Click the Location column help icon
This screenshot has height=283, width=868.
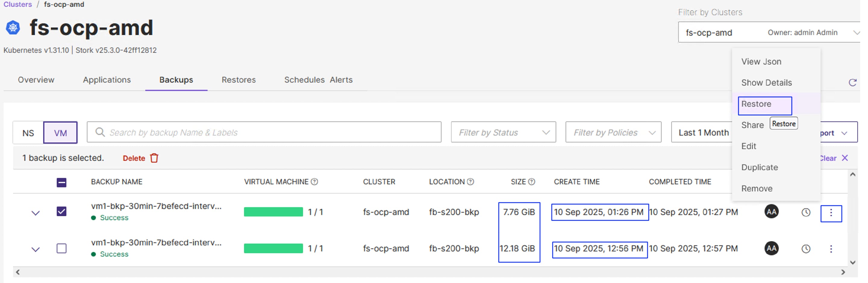[470, 182]
